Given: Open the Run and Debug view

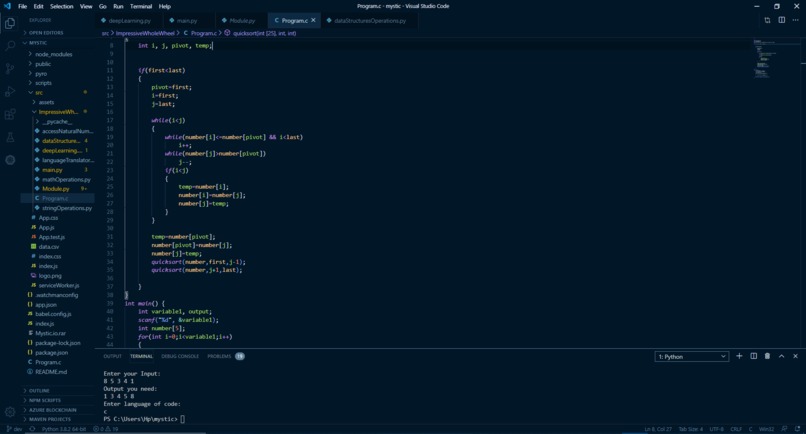Looking at the screenshot, I should pos(10,92).
